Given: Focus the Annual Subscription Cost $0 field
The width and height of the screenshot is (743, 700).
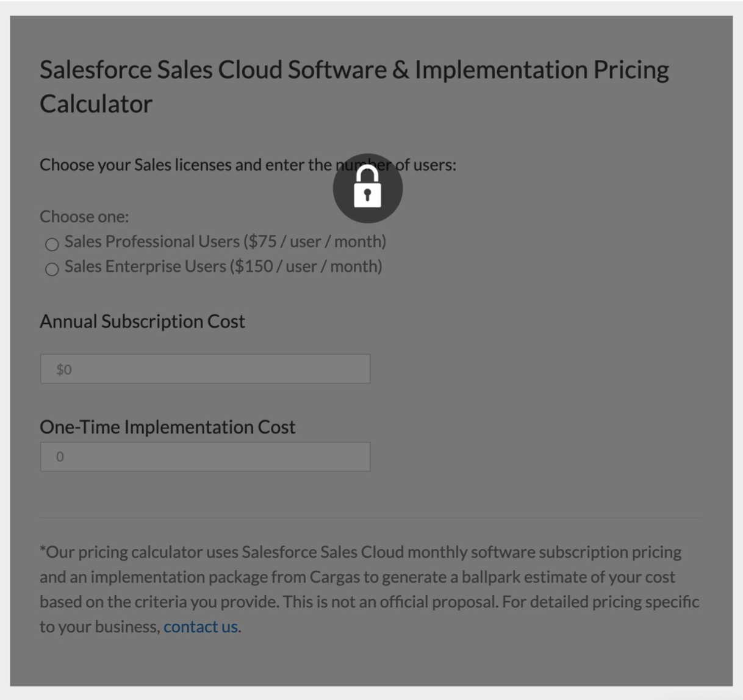Looking at the screenshot, I should [x=205, y=369].
